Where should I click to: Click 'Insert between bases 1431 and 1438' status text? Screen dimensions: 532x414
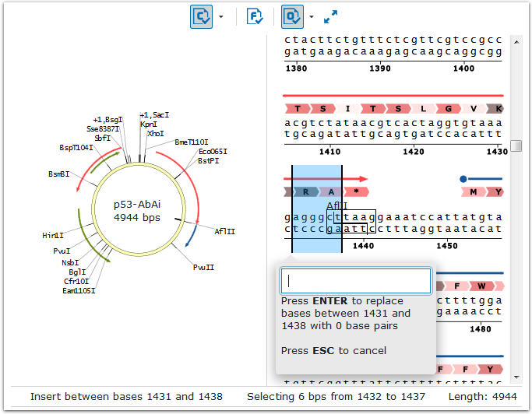(x=126, y=396)
